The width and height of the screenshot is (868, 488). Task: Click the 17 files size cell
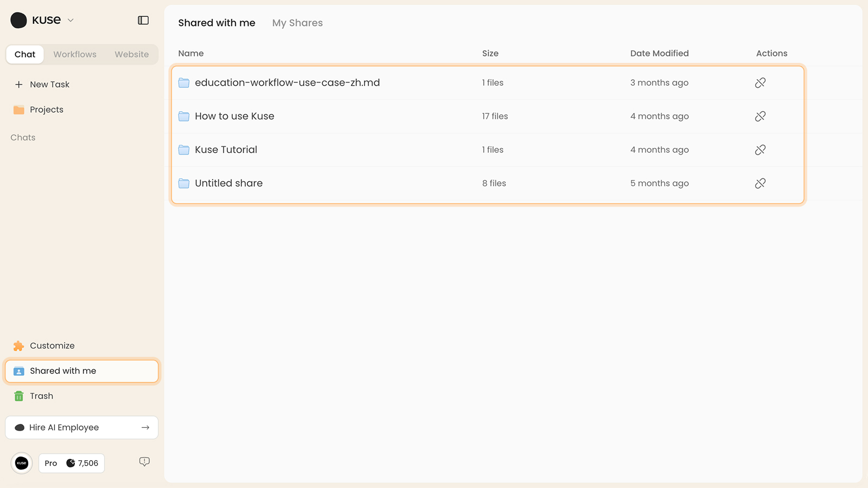point(495,117)
